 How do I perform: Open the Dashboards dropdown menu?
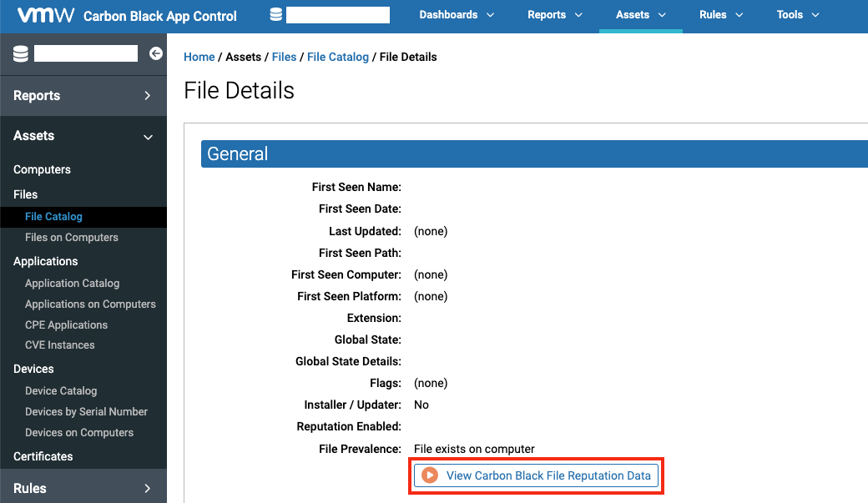pos(457,15)
